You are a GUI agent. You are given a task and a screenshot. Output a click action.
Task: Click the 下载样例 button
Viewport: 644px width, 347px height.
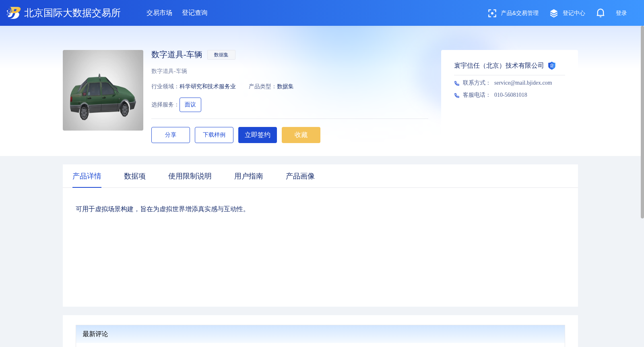[x=214, y=135]
